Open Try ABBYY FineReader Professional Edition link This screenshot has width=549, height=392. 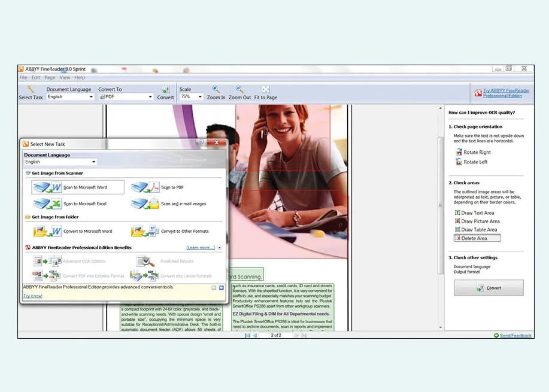[x=506, y=93]
